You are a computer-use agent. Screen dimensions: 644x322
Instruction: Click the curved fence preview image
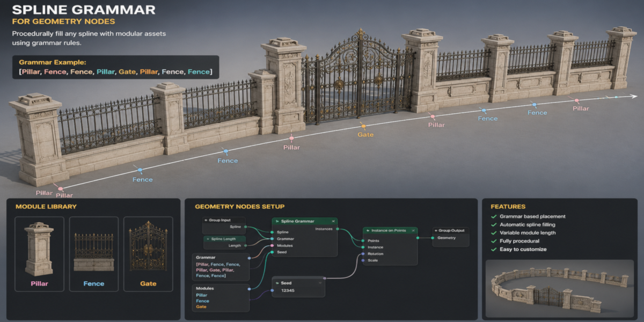[560, 289]
